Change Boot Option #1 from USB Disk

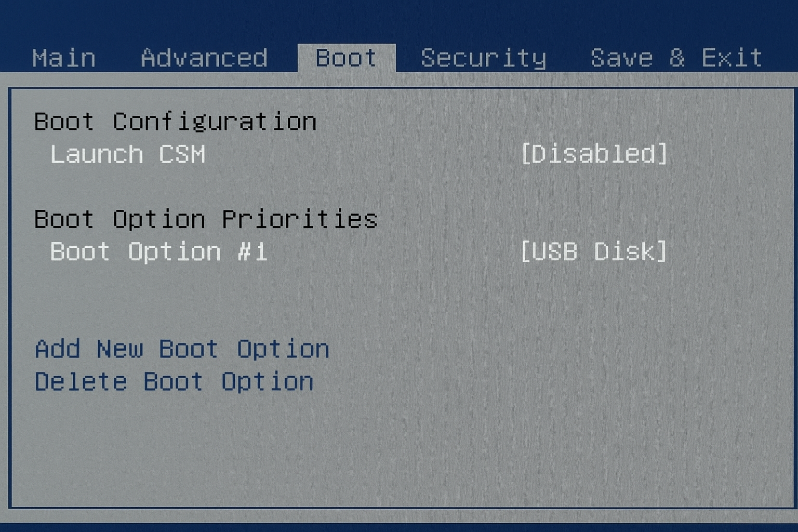coord(594,251)
